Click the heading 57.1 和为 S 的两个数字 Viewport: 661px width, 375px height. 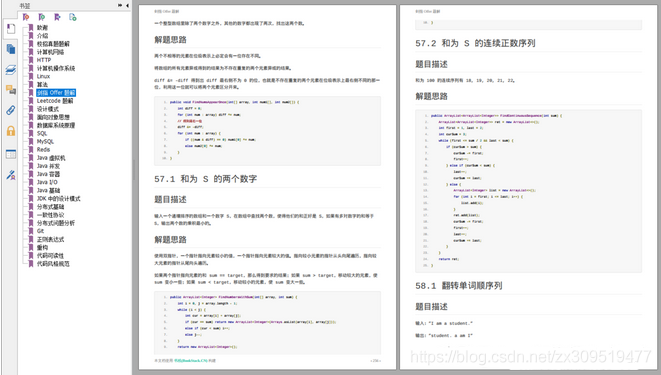206,179
